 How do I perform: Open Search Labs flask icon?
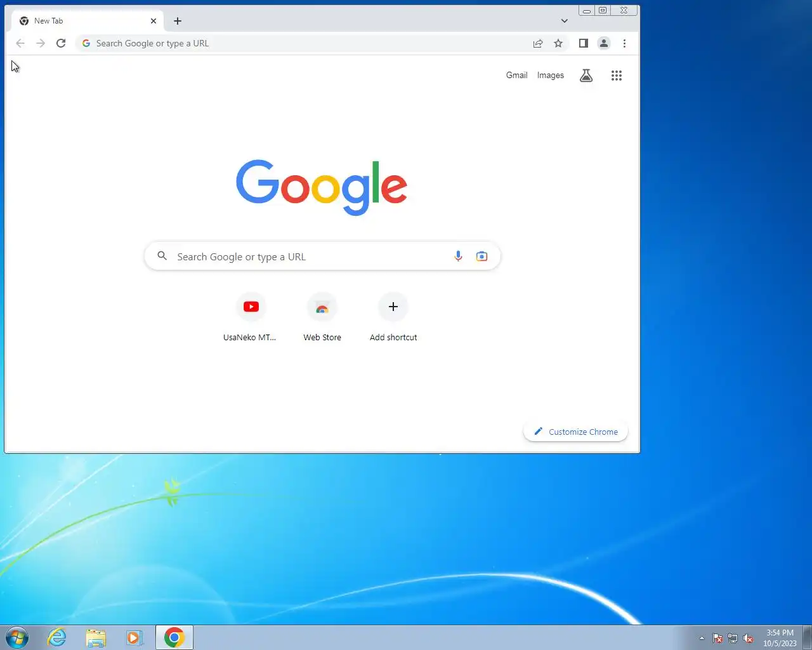586,76
